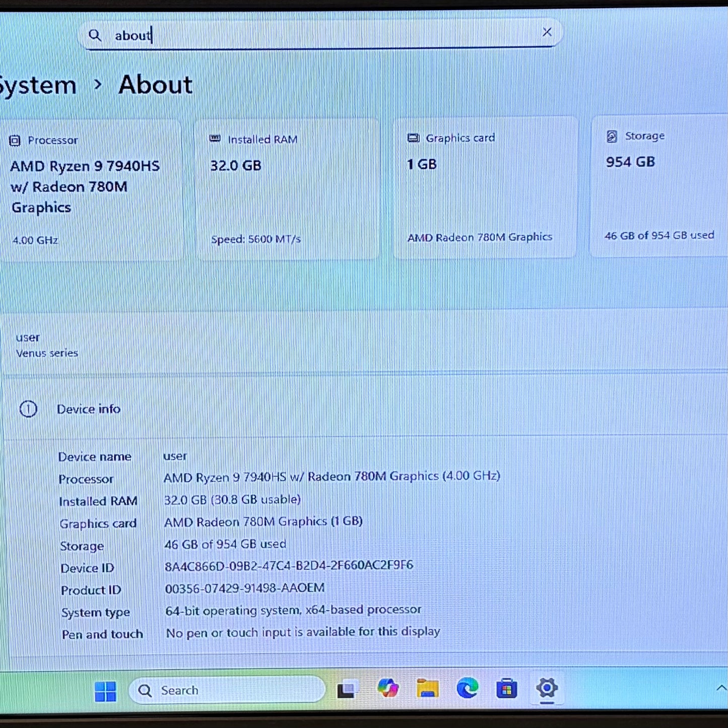This screenshot has height=728, width=728.
Task: Click the About page heading
Action: (x=155, y=84)
